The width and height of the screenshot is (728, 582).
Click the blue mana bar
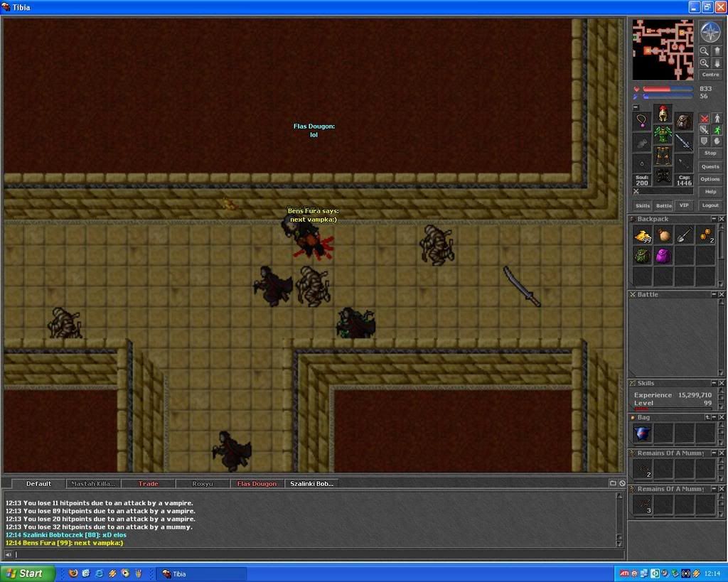pyautogui.click(x=668, y=97)
